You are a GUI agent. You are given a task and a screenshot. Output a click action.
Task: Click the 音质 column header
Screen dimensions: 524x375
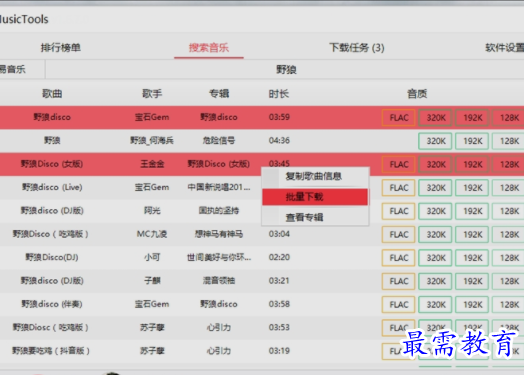coord(417,94)
